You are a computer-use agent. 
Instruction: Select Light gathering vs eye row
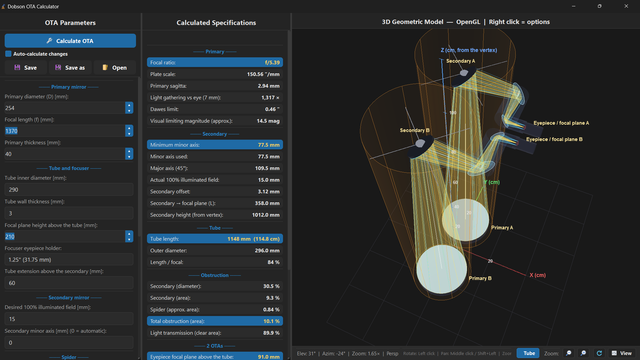click(215, 98)
